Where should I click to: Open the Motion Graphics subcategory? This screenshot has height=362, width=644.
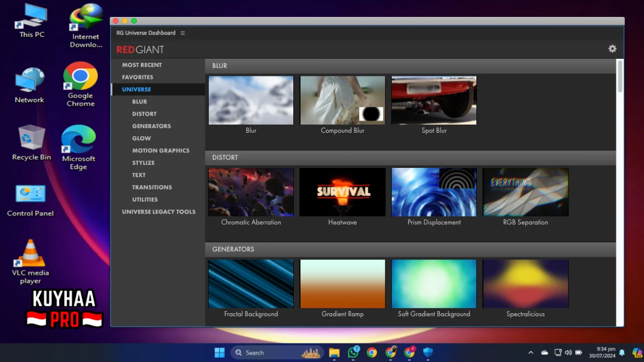pyautogui.click(x=161, y=150)
